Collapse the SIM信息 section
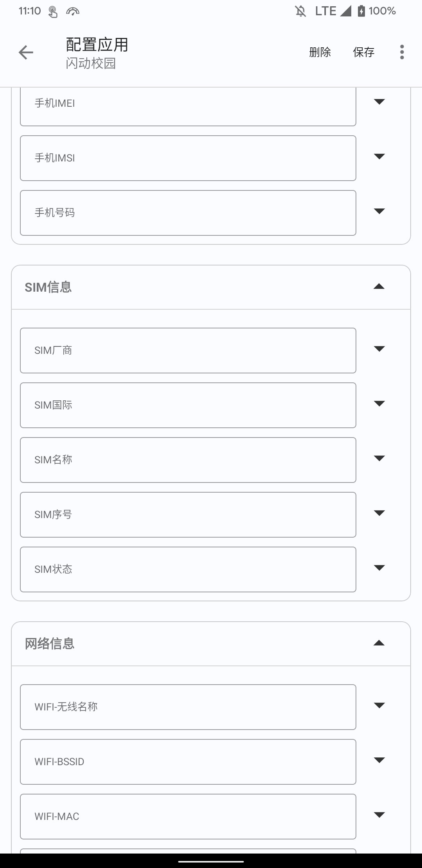 click(379, 287)
